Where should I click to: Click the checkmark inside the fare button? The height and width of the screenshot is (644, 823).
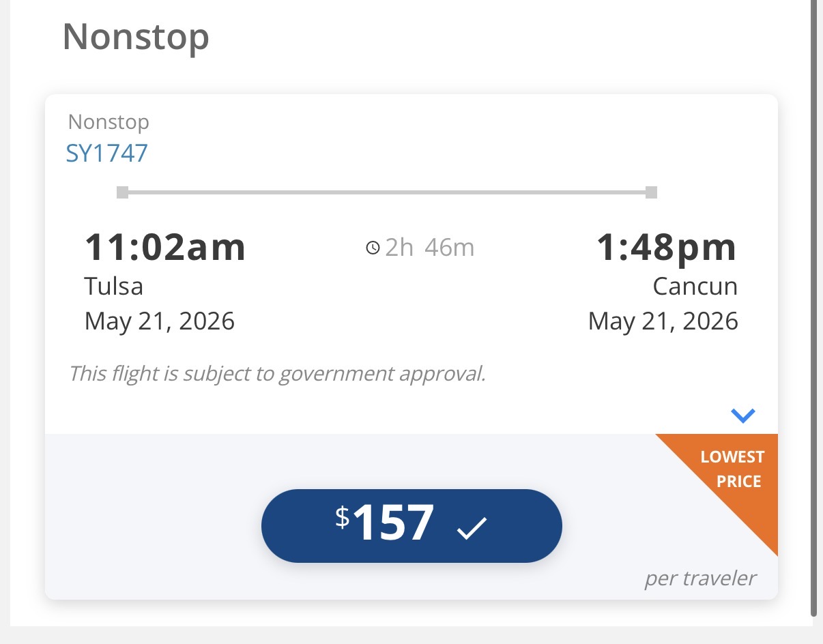coord(472,528)
